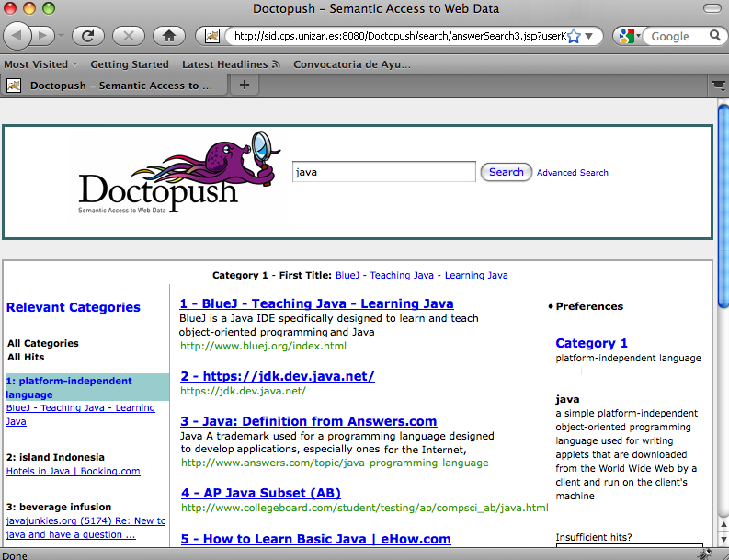Image resolution: width=729 pixels, height=560 pixels.
Task: Click the java definition heading
Action: pyautogui.click(x=567, y=399)
